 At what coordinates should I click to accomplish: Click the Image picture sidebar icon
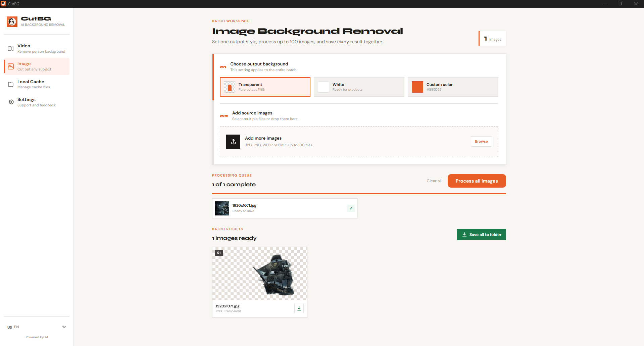11,66
